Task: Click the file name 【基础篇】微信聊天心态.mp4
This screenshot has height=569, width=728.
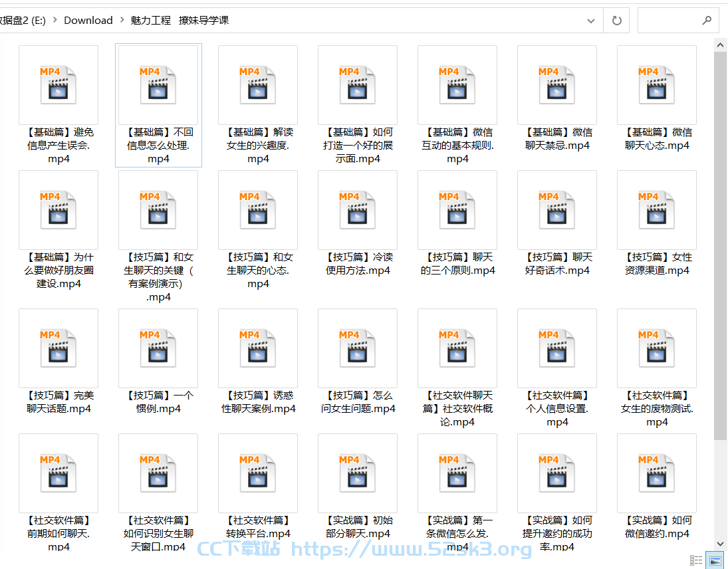Action: pos(657,139)
